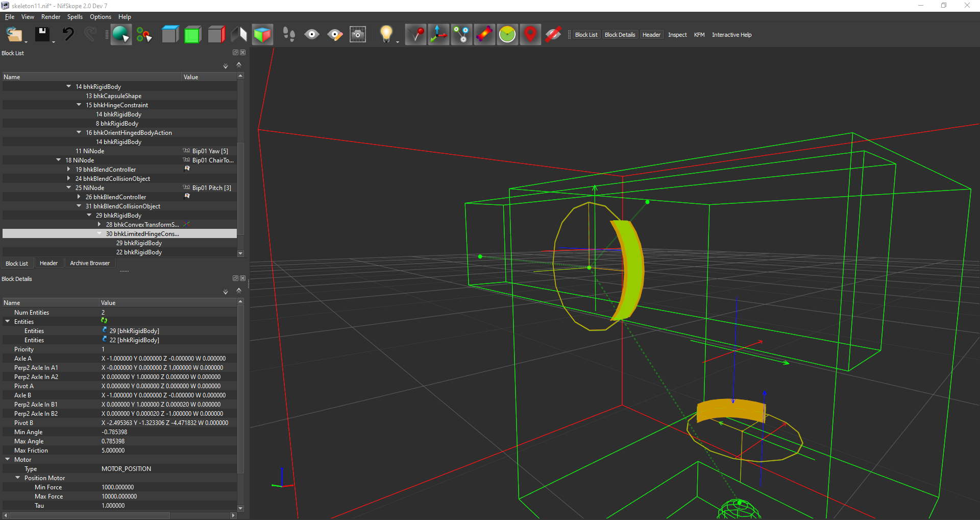
Task: Collapse Position Motor section
Action: point(17,478)
